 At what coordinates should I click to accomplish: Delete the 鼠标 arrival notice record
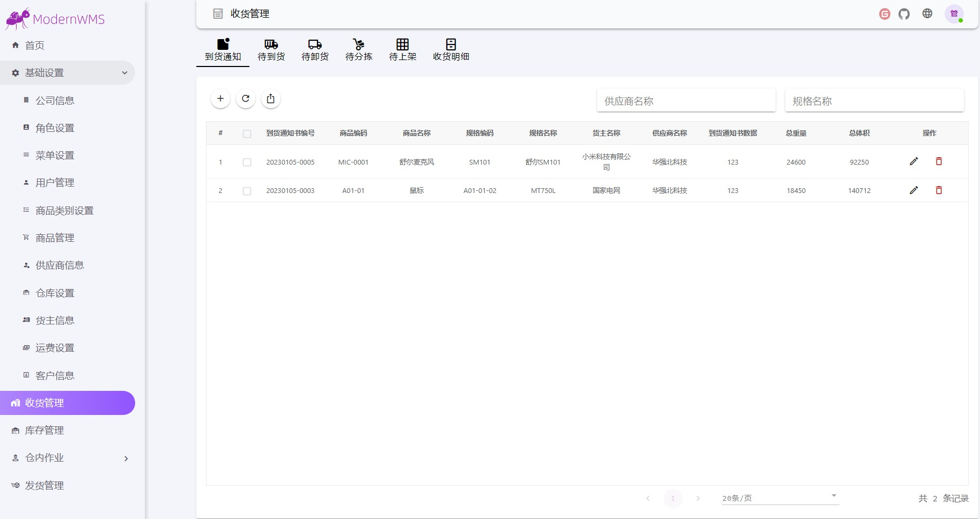point(939,190)
